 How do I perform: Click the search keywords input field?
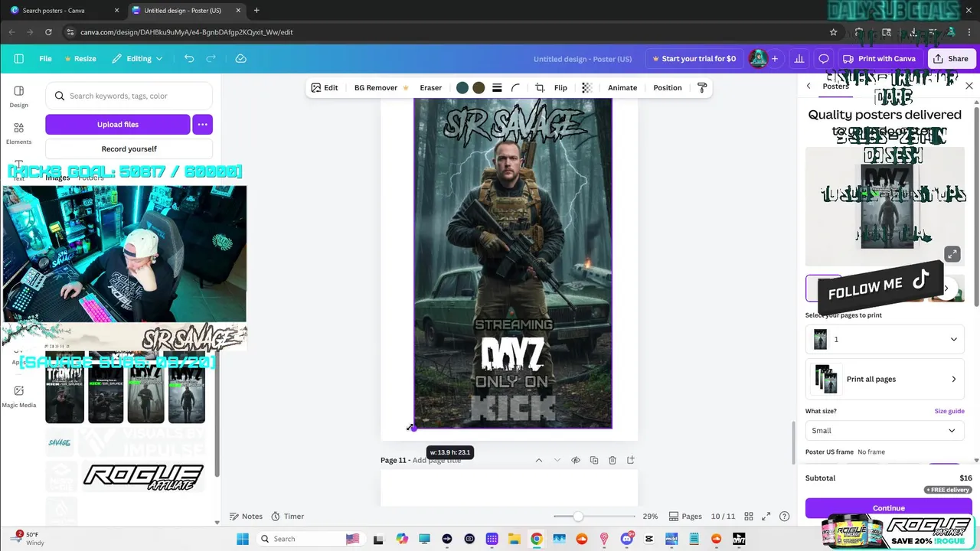(129, 96)
